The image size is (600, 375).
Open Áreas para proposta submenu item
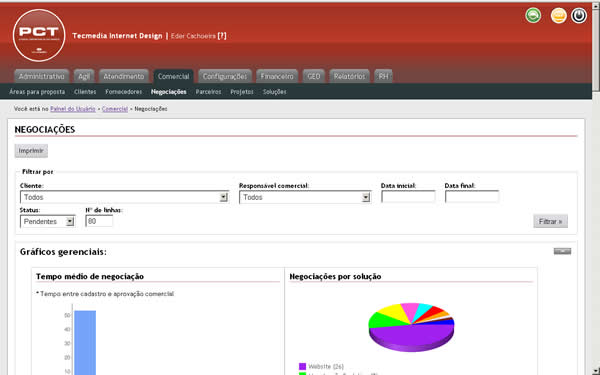pyautogui.click(x=37, y=92)
